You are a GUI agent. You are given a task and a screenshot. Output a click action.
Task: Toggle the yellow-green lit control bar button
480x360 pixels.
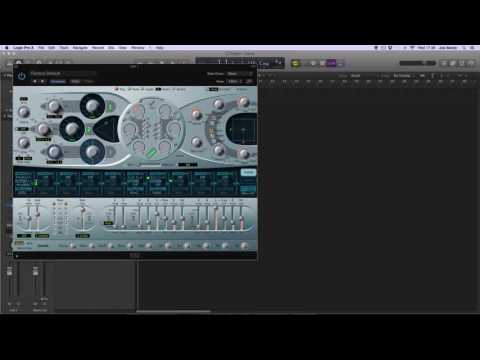click(295, 63)
